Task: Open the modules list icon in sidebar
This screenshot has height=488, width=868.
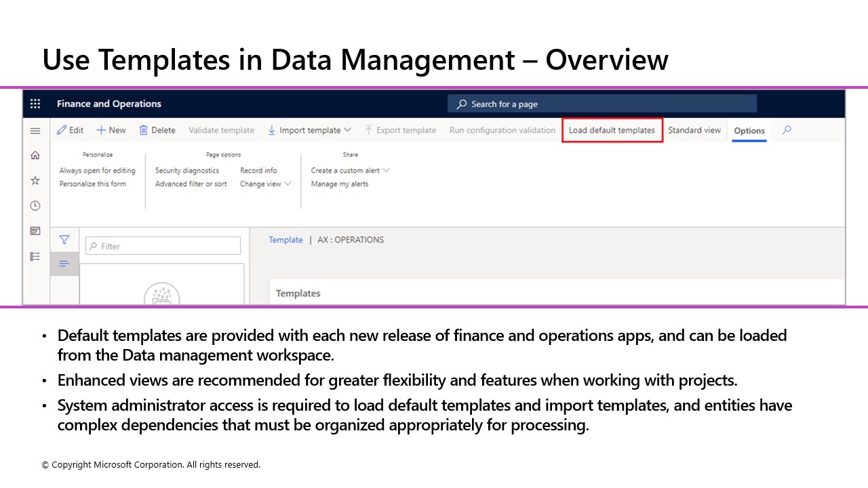Action: coord(35,256)
